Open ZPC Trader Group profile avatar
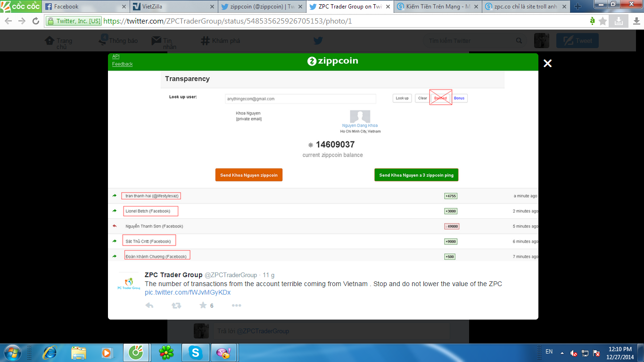 pyautogui.click(x=129, y=284)
